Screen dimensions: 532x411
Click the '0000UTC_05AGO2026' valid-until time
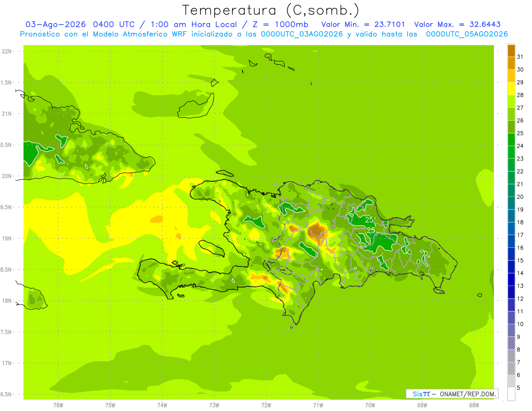[x=467, y=34]
